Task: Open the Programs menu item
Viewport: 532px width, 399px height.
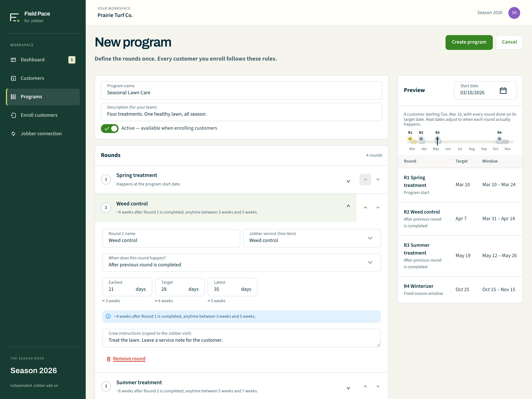Action: 43,97
